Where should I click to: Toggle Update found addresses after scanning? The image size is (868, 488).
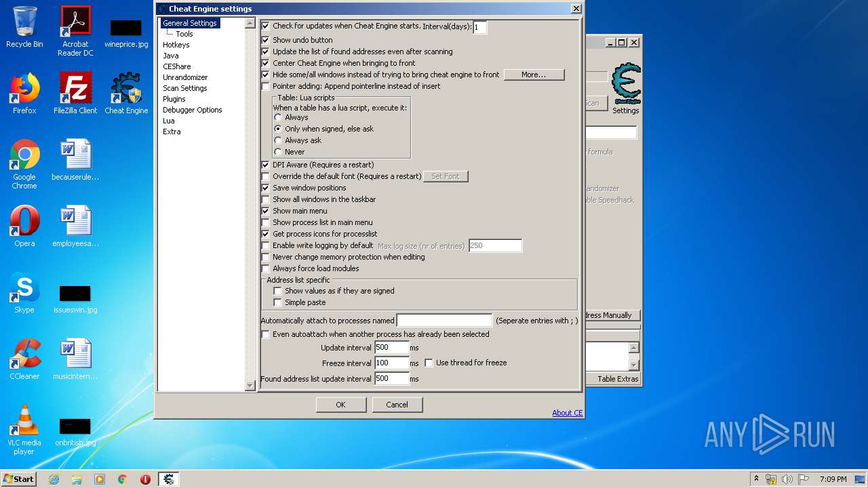coord(266,52)
